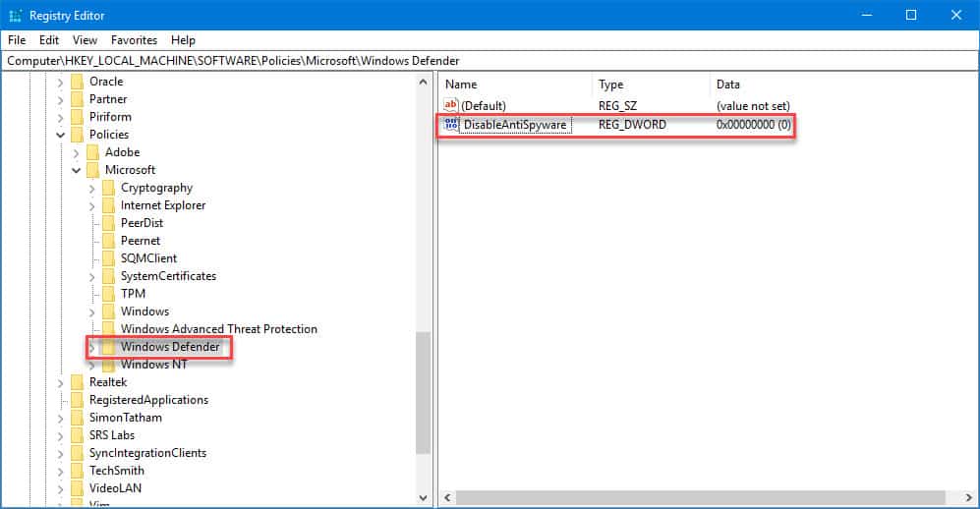980x509 pixels.
Task: Select the (Default) value name
Action: 484,106
